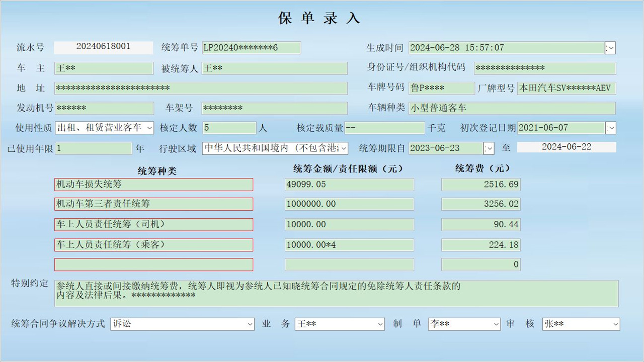Expand the 使用性质 combo box
Image resolution: width=644 pixels, height=362 pixels.
(149, 128)
